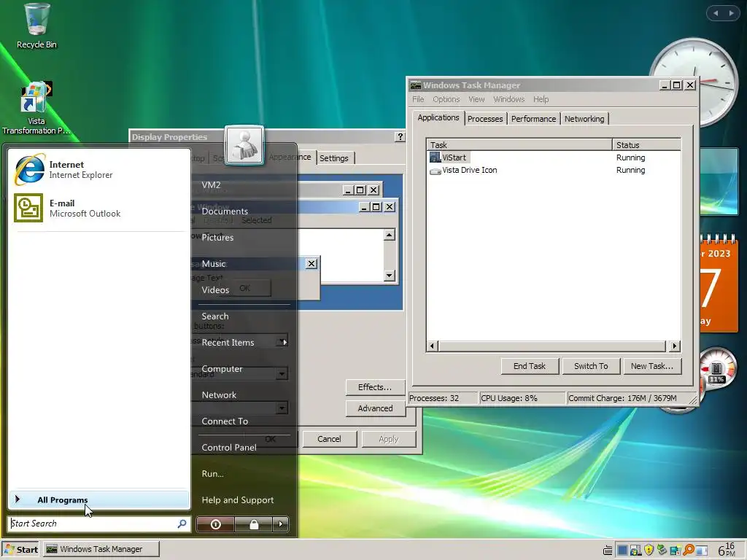This screenshot has width=747, height=560.
Task: Click the taskbar clock showing 6:16 PM
Action: pos(727,550)
